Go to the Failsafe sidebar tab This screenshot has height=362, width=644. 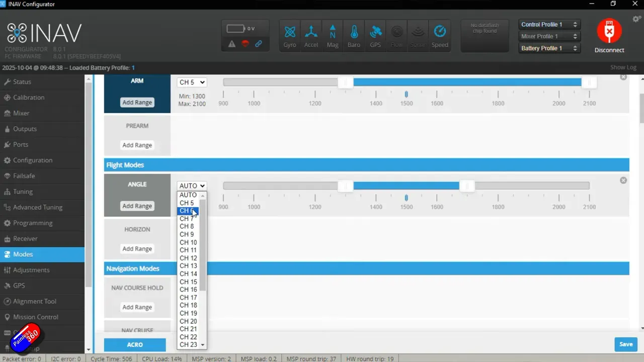pos(24,176)
